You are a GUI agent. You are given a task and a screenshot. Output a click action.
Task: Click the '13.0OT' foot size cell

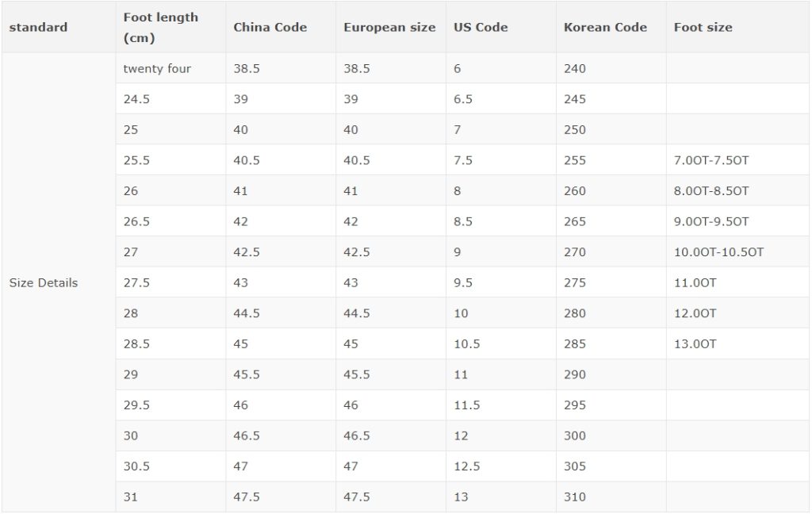pos(737,343)
